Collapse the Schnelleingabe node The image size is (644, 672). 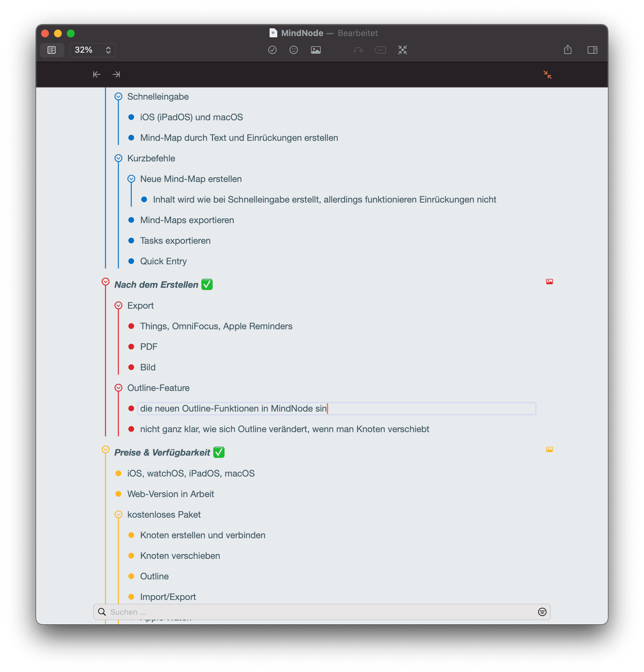point(118,97)
